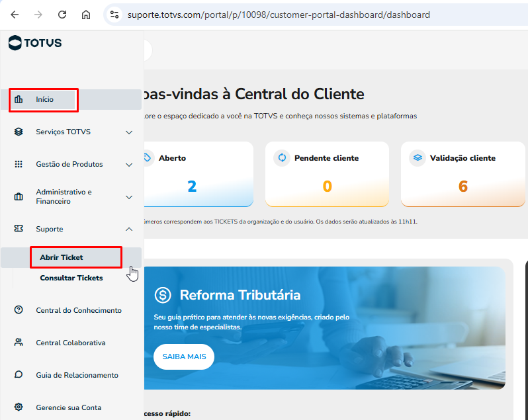The height and width of the screenshot is (420, 528).
Task: Click the SAIBA MAIS button
Action: 184,357
